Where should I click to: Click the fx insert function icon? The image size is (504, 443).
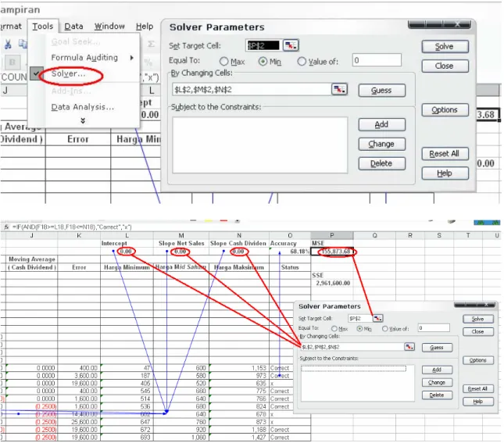point(6,227)
